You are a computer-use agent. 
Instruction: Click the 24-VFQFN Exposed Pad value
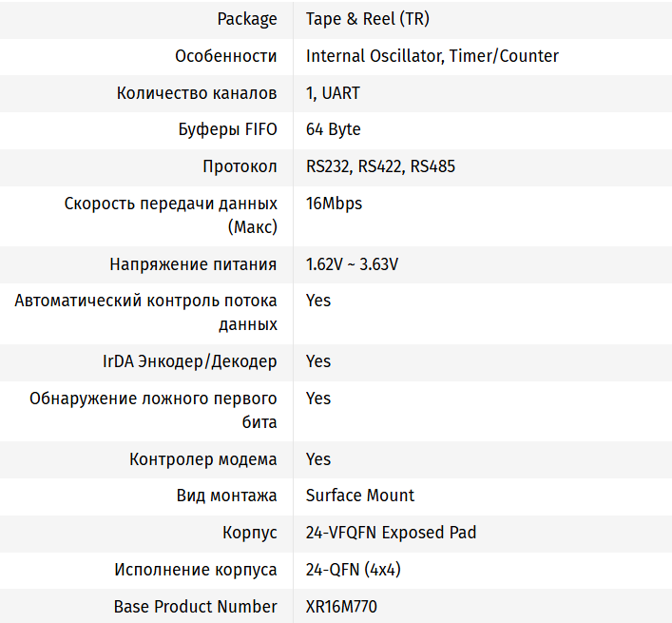click(391, 533)
